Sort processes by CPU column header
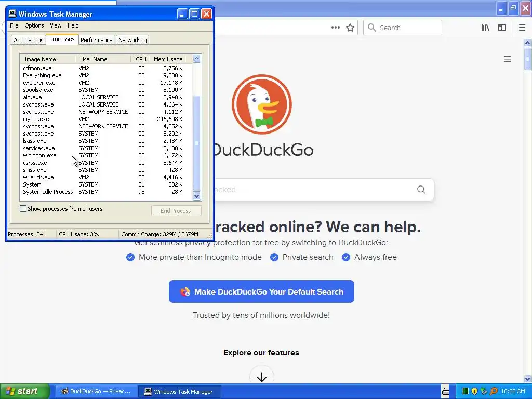 click(x=140, y=59)
